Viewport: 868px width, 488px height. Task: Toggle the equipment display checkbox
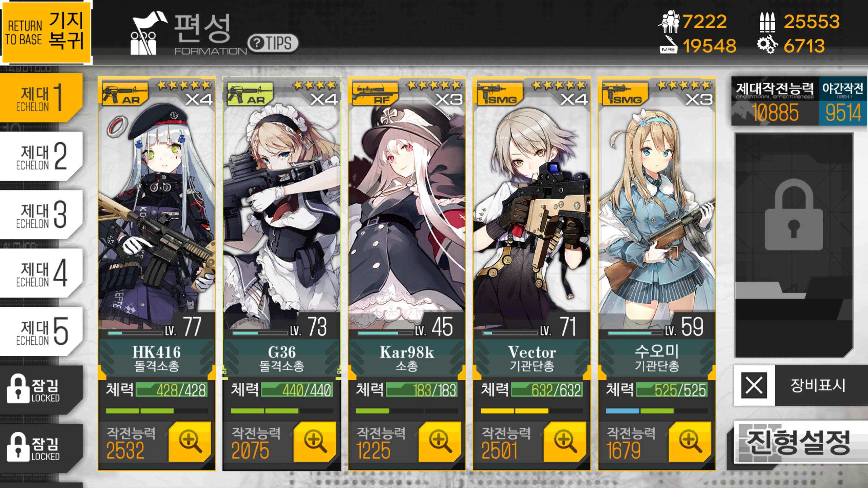754,385
